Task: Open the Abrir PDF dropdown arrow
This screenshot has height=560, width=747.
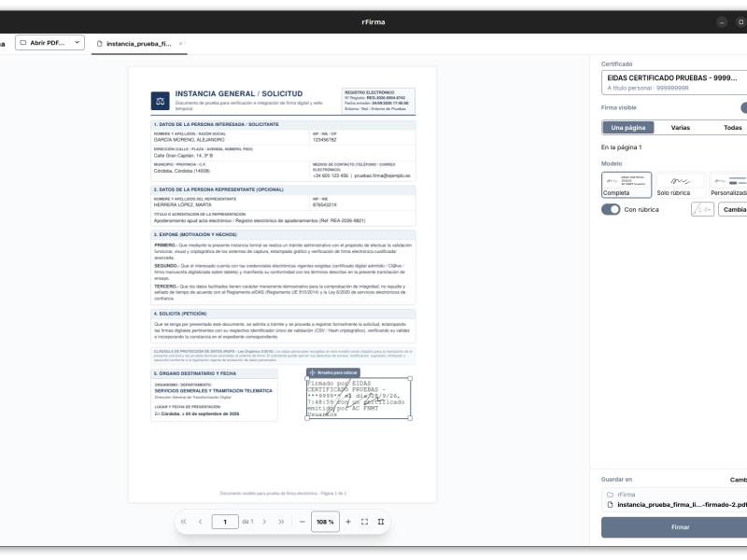Action: pos(78,42)
